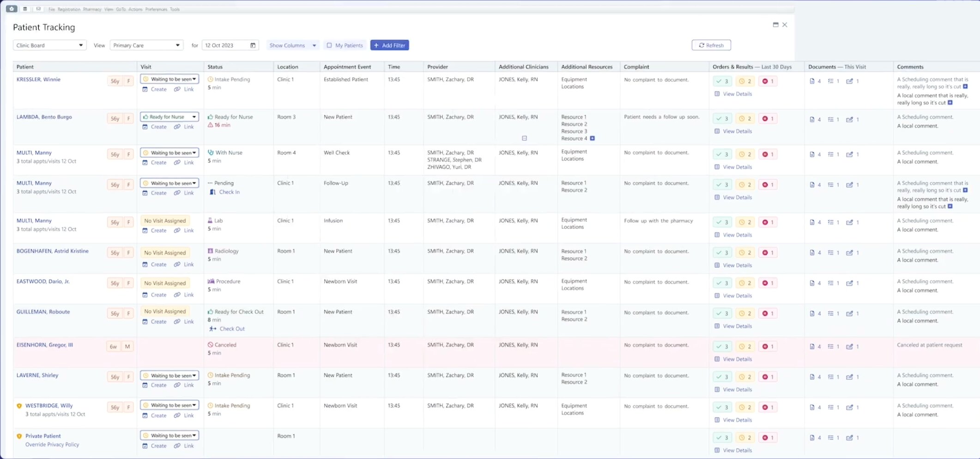
Task: Toggle the My Patients checkbox
Action: pos(329,45)
